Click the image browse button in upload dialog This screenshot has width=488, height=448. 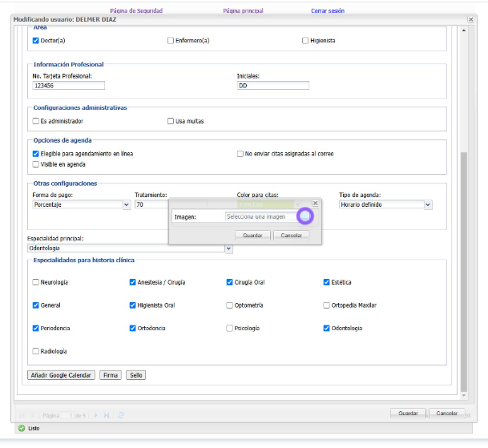click(x=304, y=216)
